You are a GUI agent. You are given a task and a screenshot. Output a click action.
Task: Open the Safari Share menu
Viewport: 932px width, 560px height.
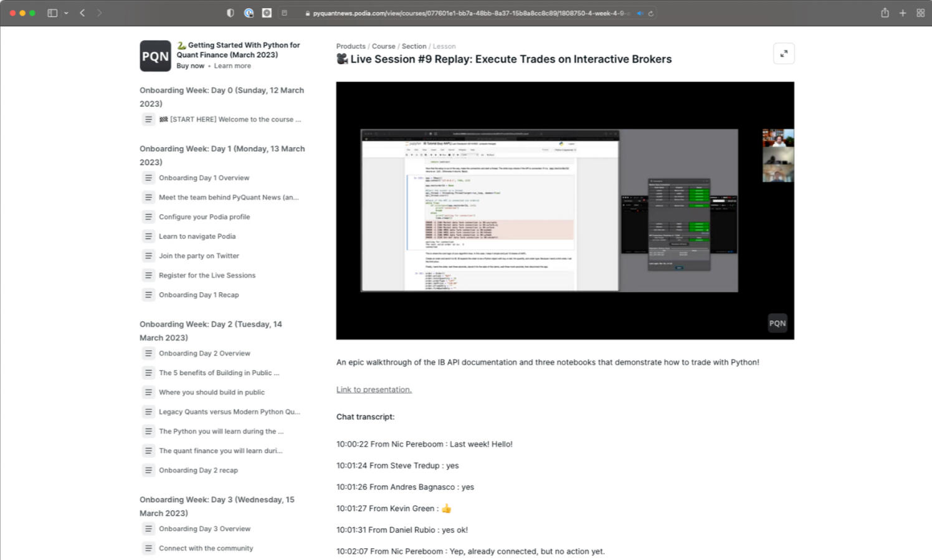(x=885, y=13)
